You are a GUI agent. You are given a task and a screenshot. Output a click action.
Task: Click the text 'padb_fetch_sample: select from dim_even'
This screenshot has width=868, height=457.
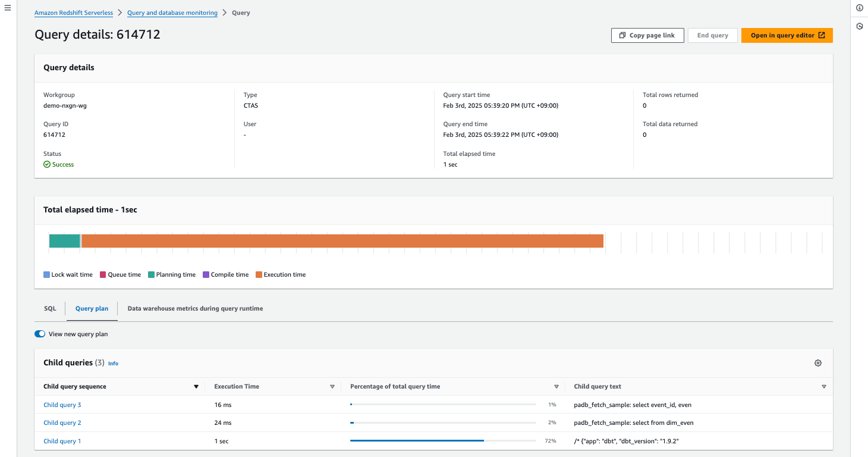point(634,423)
